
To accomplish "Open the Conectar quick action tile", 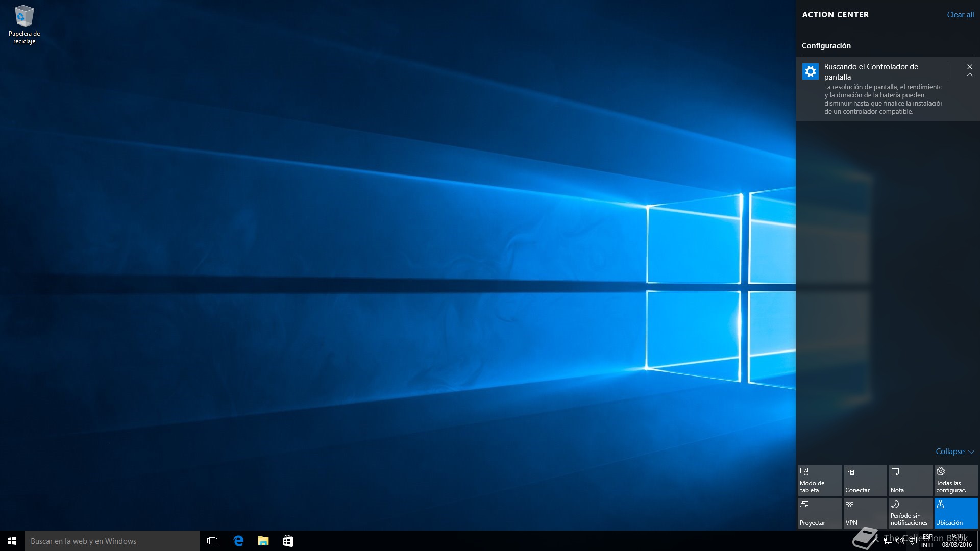I will pyautogui.click(x=865, y=480).
